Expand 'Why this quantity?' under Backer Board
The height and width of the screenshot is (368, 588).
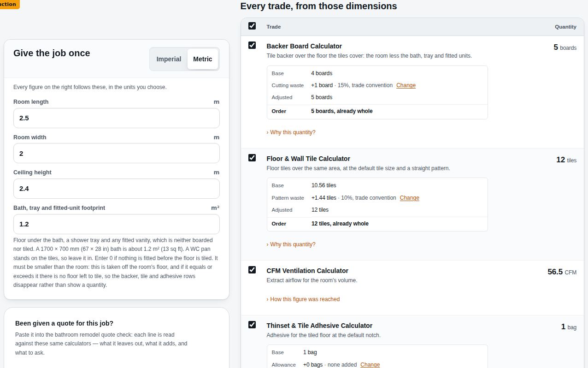(291, 132)
